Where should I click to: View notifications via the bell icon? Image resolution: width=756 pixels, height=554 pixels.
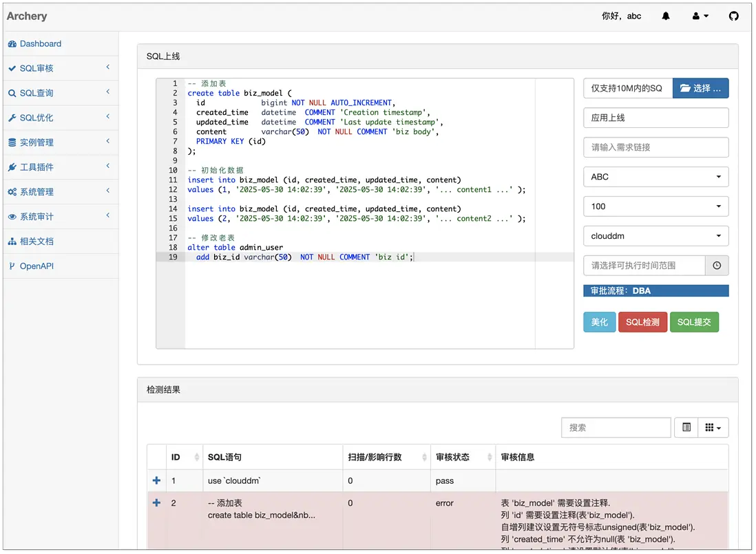[664, 15]
